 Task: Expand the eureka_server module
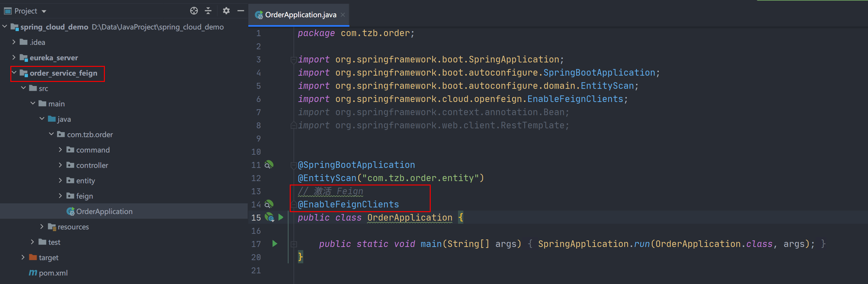(x=14, y=57)
